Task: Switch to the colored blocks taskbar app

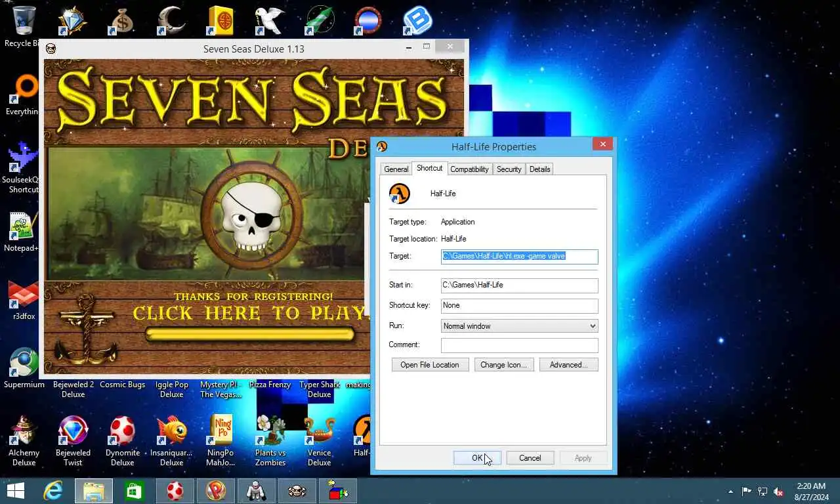Action: click(338, 491)
